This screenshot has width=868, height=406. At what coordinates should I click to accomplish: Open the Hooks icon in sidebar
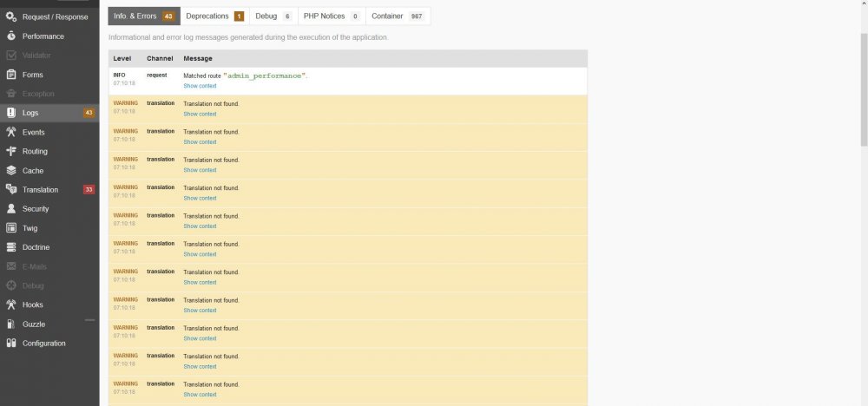point(11,304)
